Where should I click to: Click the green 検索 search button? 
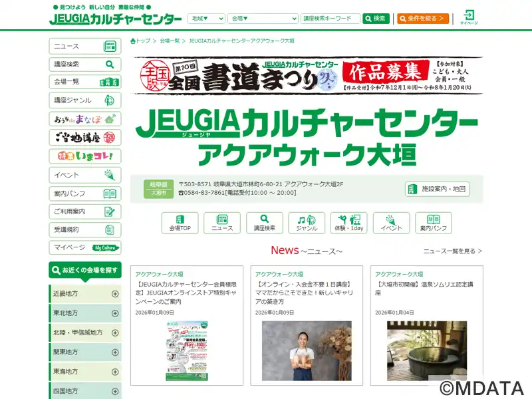tap(376, 19)
